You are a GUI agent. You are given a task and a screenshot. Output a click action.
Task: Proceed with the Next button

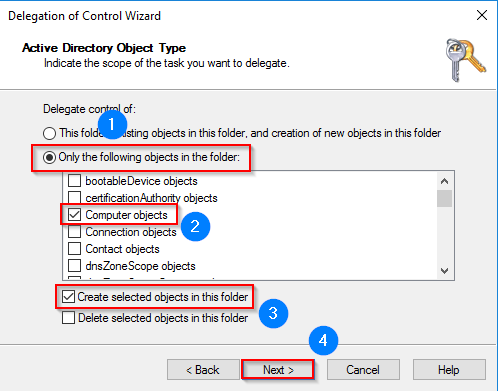pos(278,370)
